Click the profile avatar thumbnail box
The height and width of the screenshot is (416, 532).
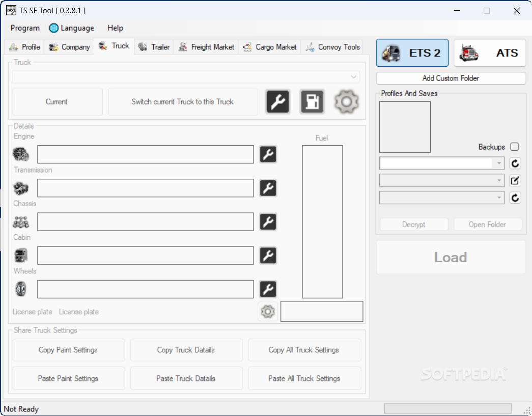click(x=405, y=127)
